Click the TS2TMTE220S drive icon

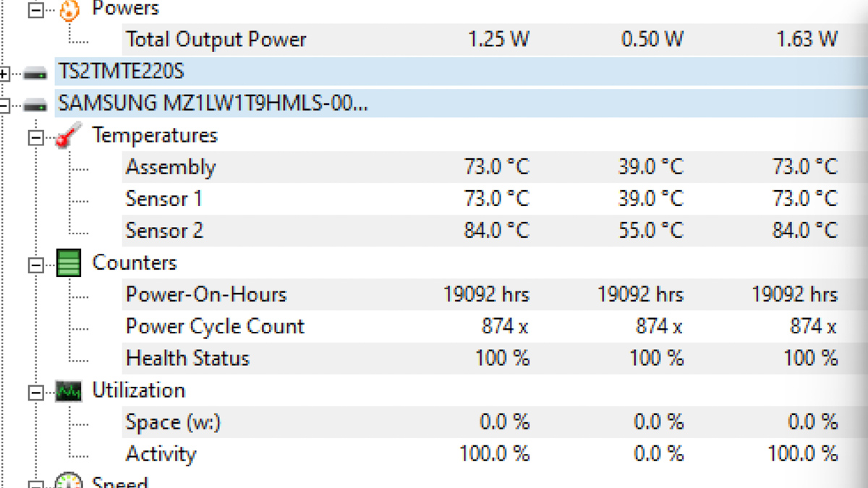click(x=35, y=73)
